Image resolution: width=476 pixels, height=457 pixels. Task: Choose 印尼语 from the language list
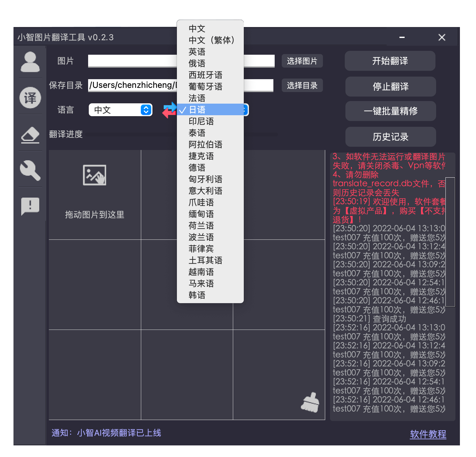(x=210, y=121)
